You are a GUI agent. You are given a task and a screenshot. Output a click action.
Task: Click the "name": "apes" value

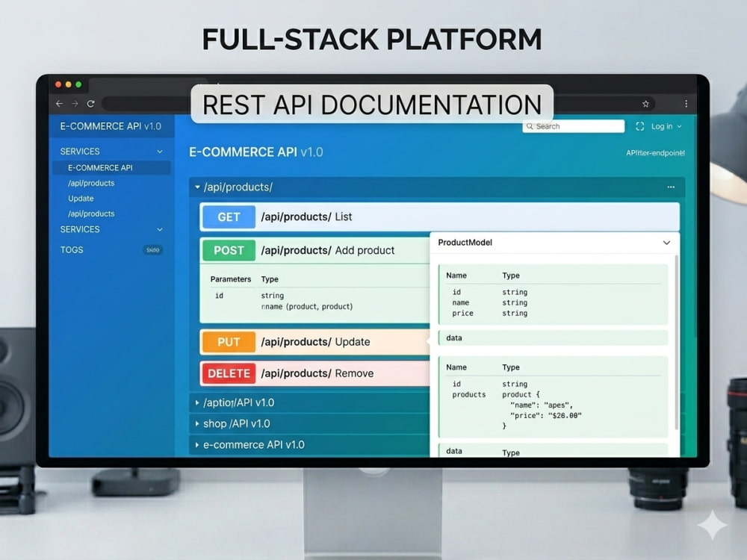(542, 405)
